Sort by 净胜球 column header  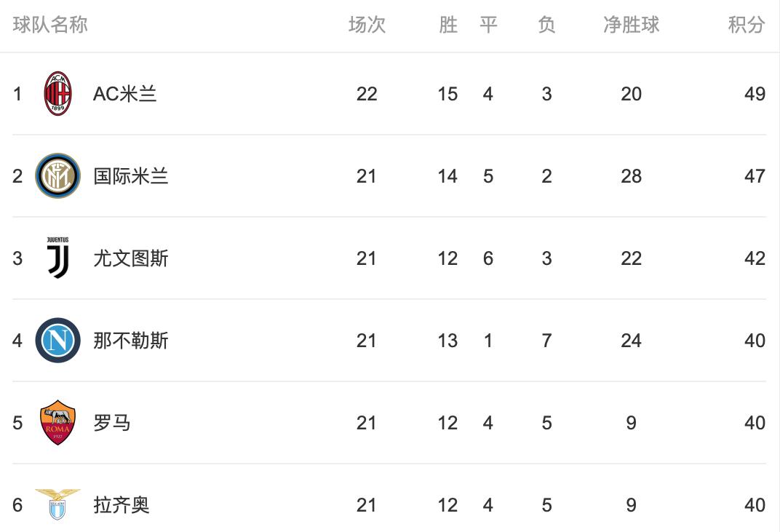pyautogui.click(x=631, y=25)
